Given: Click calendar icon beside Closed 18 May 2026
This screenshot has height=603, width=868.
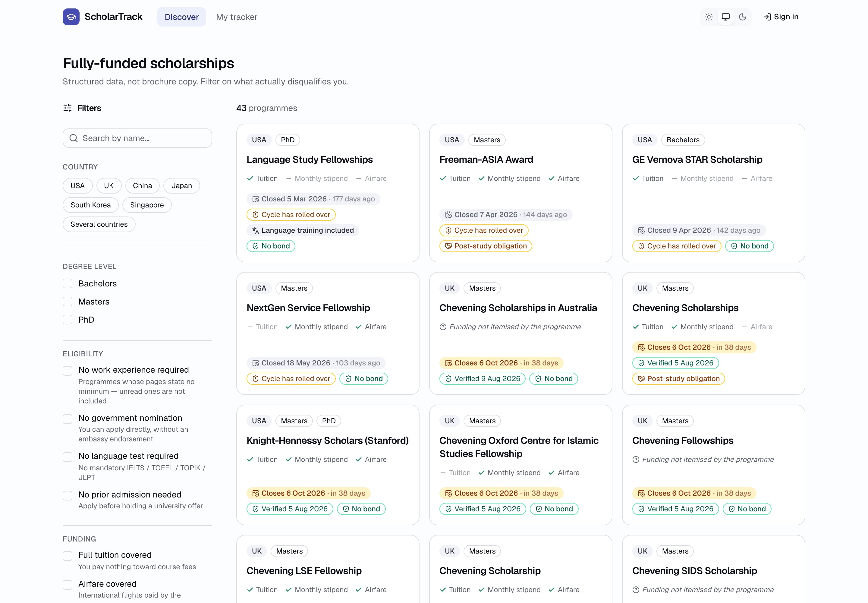Looking at the screenshot, I should (256, 363).
